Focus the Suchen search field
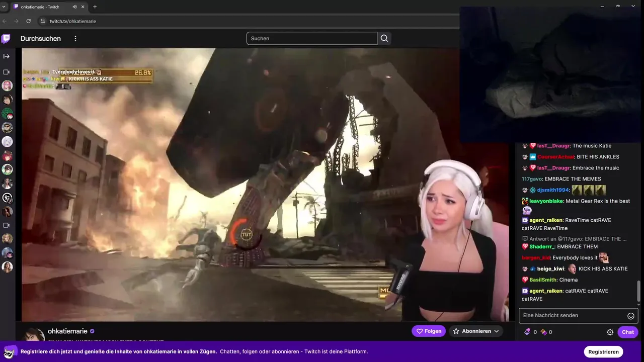 [311, 39]
